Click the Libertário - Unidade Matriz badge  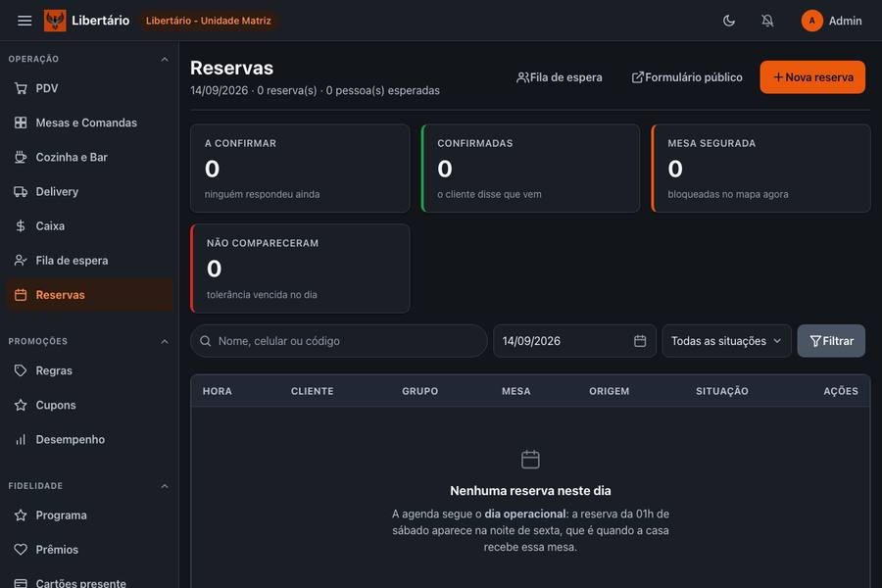(208, 21)
